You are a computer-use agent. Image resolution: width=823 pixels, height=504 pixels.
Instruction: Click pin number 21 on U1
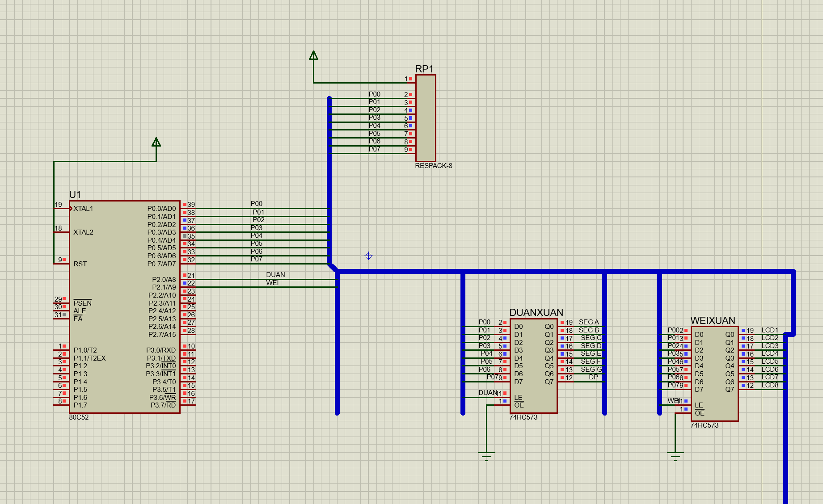(x=191, y=276)
